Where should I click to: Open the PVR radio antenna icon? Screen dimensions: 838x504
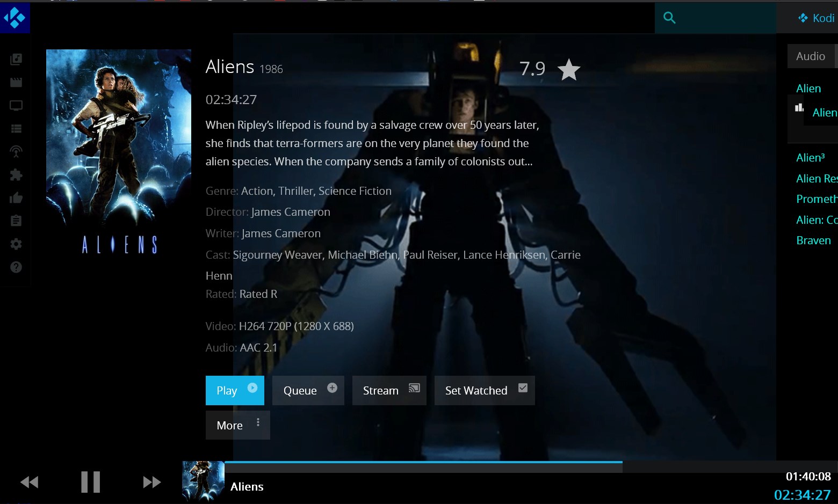(16, 152)
